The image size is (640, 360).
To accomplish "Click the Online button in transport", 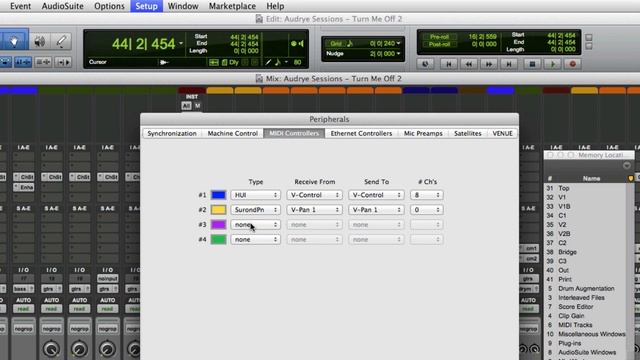I will [x=425, y=64].
